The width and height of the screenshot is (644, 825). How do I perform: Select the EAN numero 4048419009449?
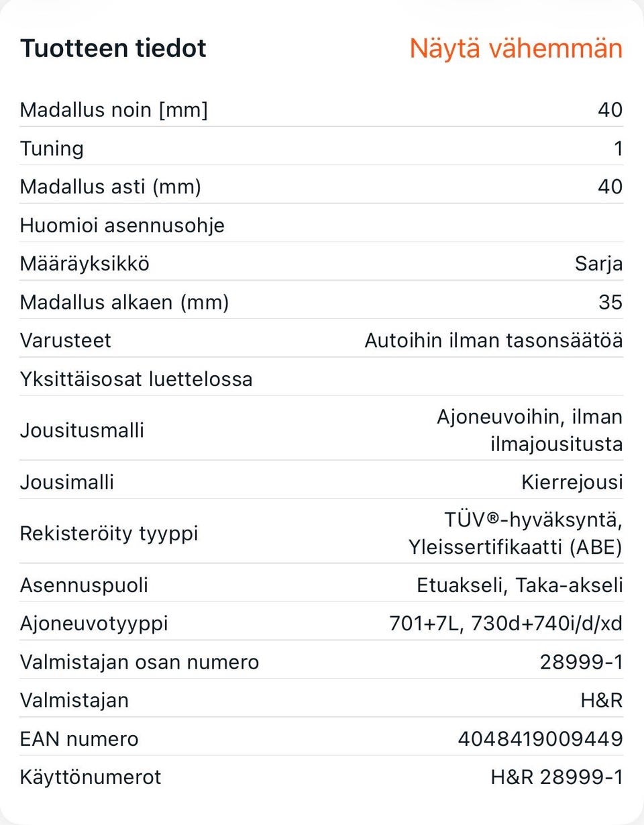[x=541, y=739]
